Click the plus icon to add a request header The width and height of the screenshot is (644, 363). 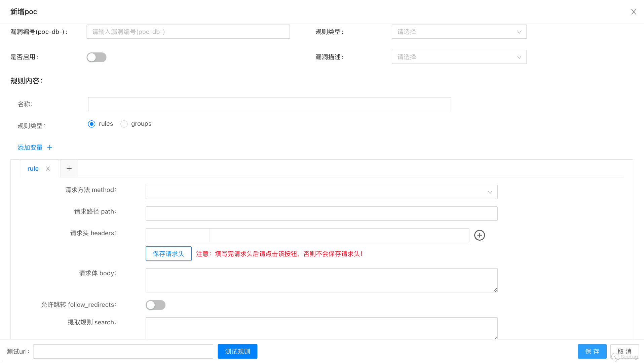click(x=479, y=235)
